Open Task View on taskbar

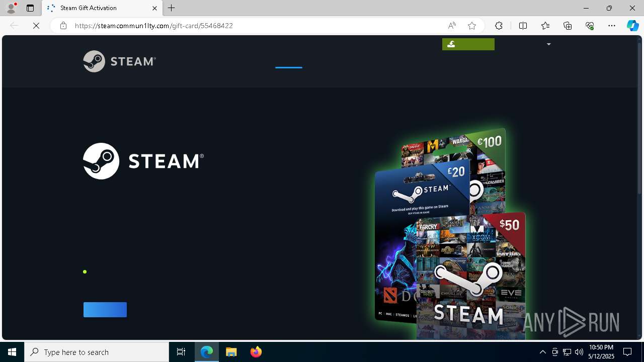point(181,352)
